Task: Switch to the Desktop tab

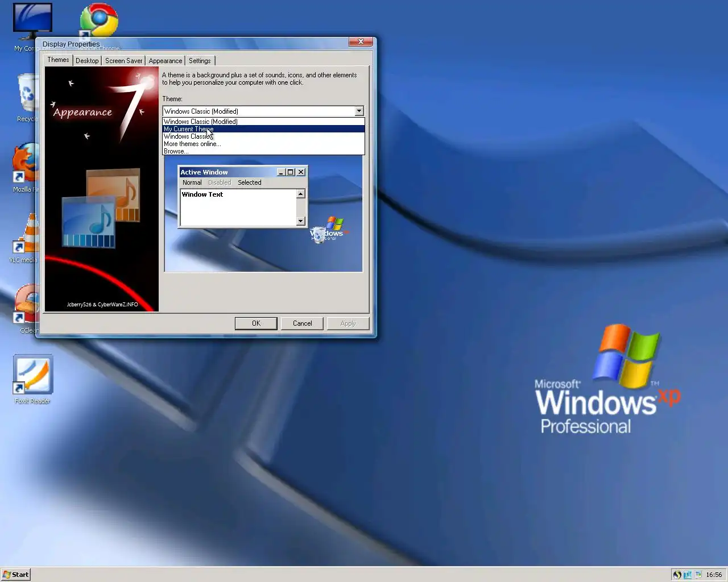Action: (87, 61)
